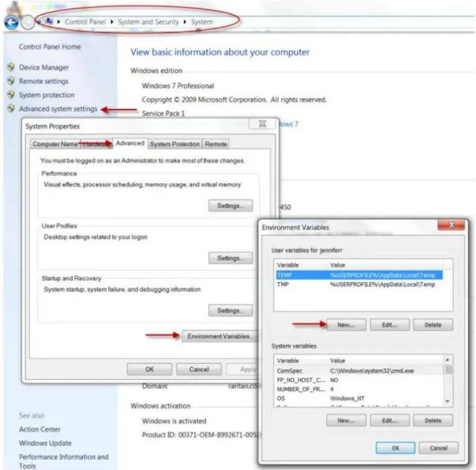Select the Advanced tab

[130, 143]
